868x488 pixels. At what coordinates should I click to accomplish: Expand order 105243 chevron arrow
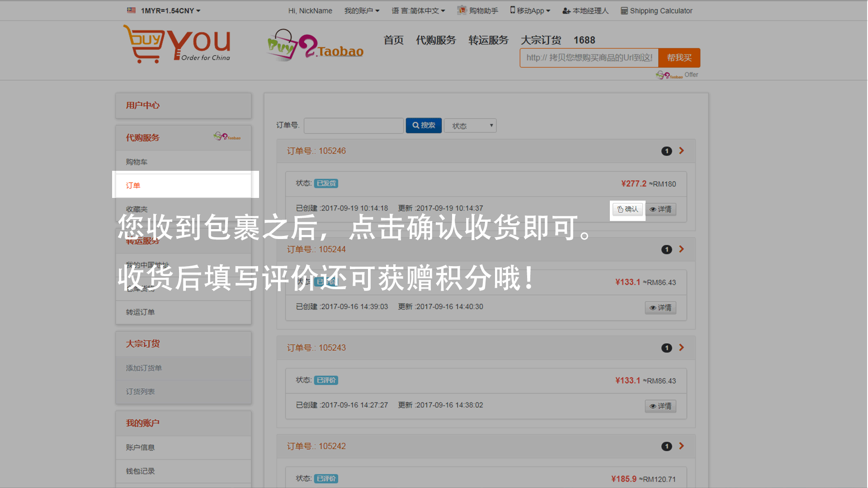681,348
